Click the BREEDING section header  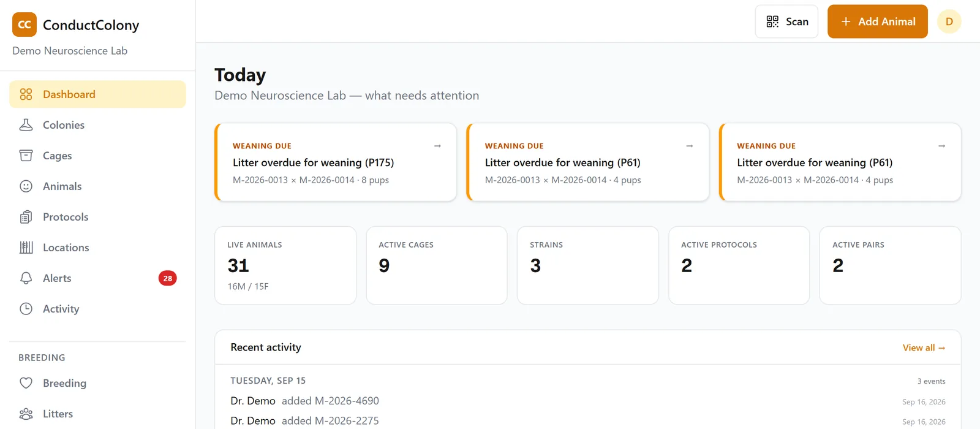(42, 358)
